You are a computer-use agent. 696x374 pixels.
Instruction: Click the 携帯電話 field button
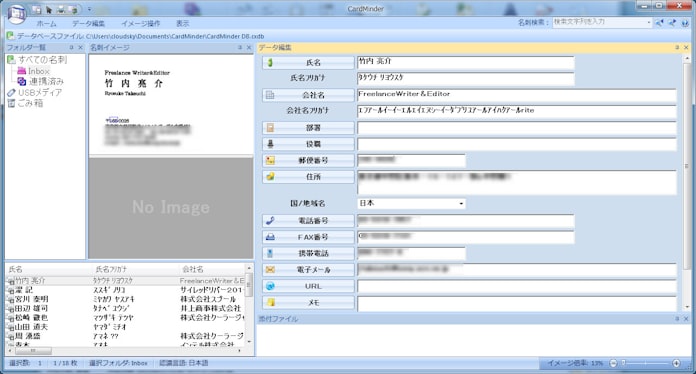pyautogui.click(x=308, y=253)
